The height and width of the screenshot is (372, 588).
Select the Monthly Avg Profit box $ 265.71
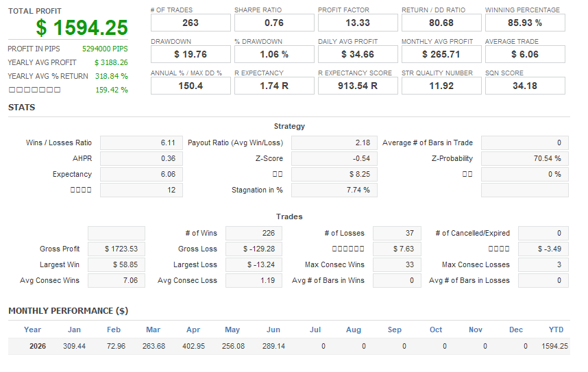click(441, 54)
